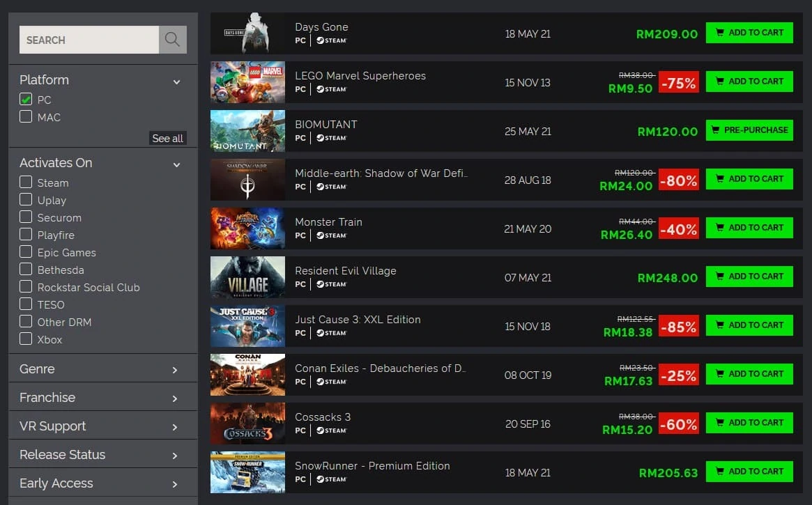Focus the Search input field

tap(89, 40)
